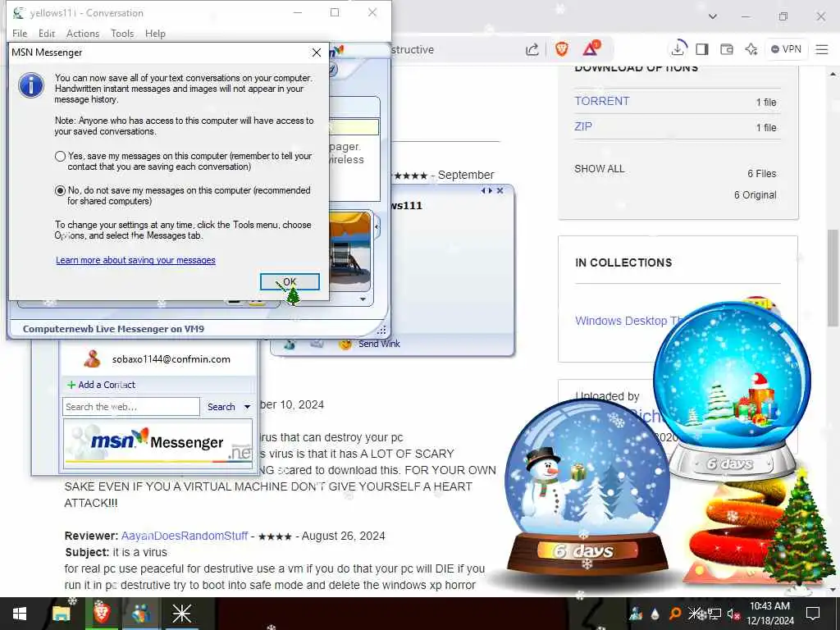This screenshot has width=840, height=630.
Task: Open the Tools menu
Action: tap(122, 33)
